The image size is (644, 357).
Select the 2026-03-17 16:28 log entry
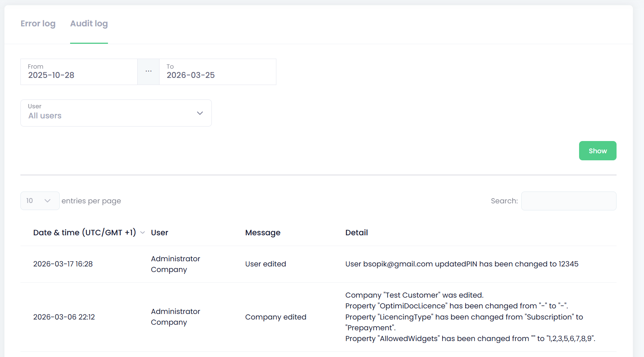coord(63,264)
